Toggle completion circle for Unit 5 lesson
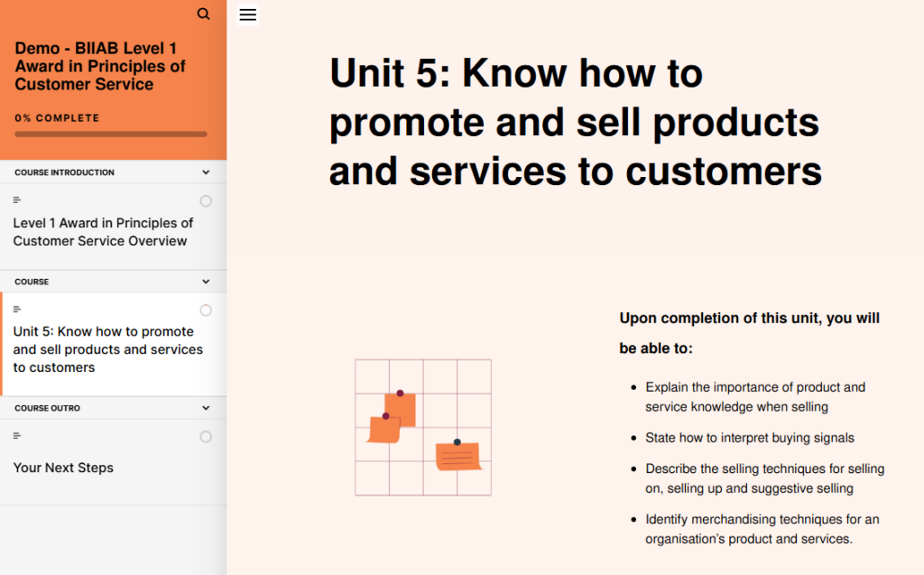The height and width of the screenshot is (575, 924). tap(206, 311)
